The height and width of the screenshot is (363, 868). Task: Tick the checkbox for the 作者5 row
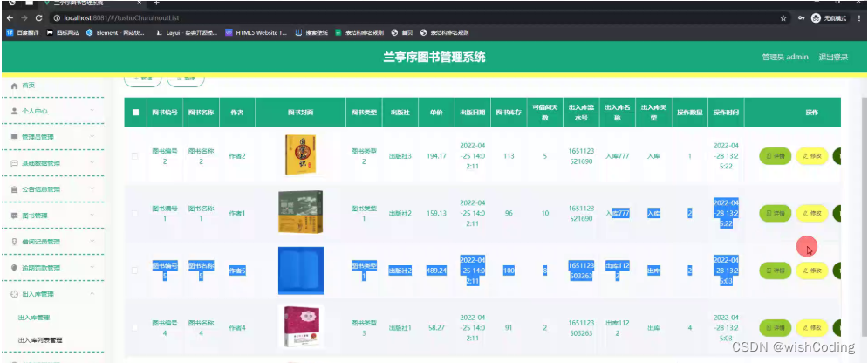[x=135, y=271]
